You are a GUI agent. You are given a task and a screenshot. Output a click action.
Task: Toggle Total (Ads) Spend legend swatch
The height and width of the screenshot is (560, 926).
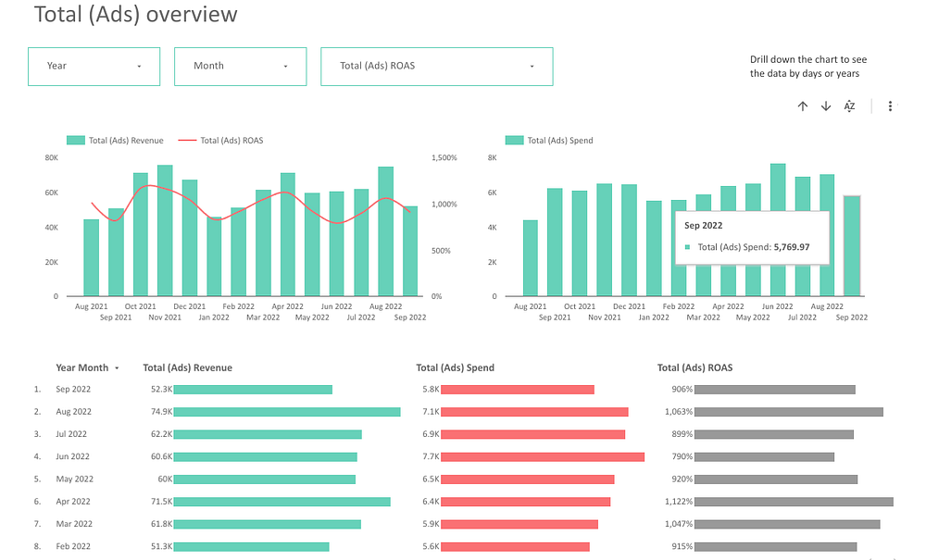coord(514,141)
